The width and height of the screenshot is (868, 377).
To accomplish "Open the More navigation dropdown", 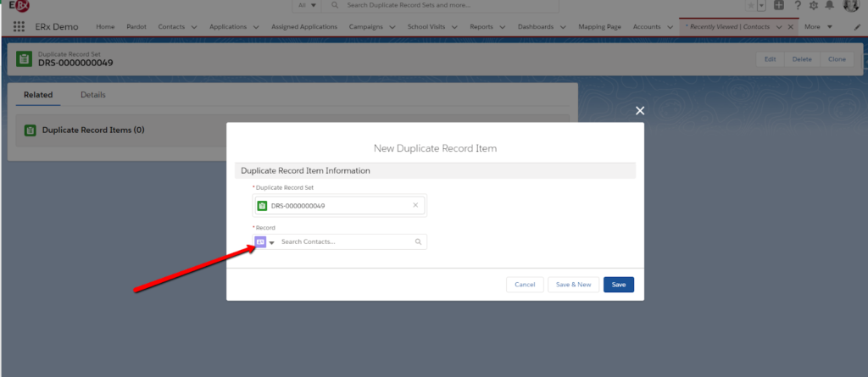I will (x=819, y=27).
